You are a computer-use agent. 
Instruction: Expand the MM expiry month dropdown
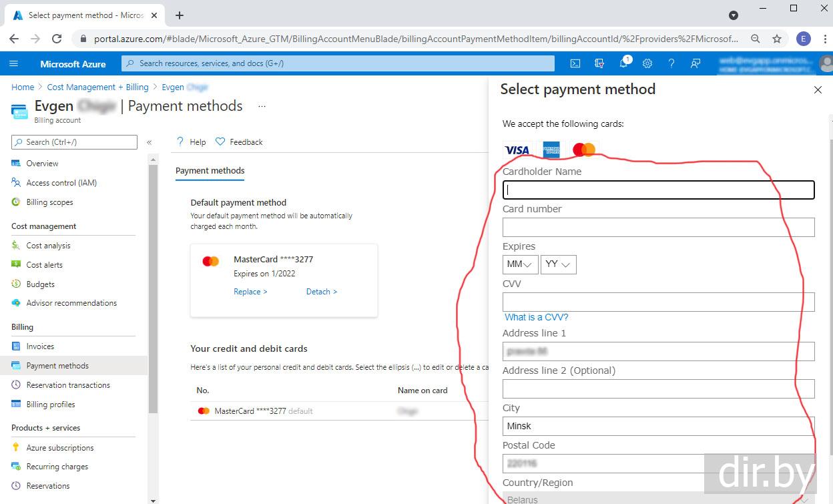[520, 264]
